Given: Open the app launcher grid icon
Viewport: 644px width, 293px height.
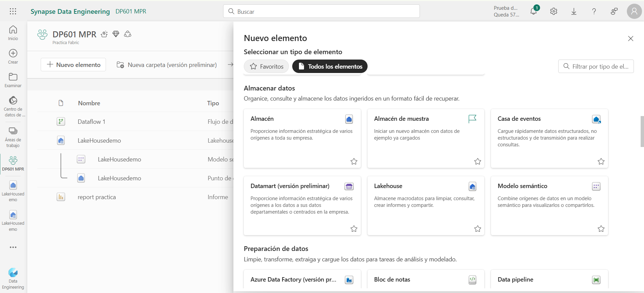Looking at the screenshot, I should pos(13,11).
